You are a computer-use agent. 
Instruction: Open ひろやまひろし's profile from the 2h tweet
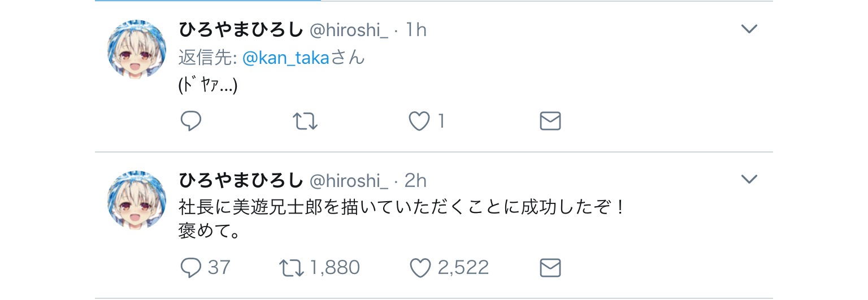[241, 181]
